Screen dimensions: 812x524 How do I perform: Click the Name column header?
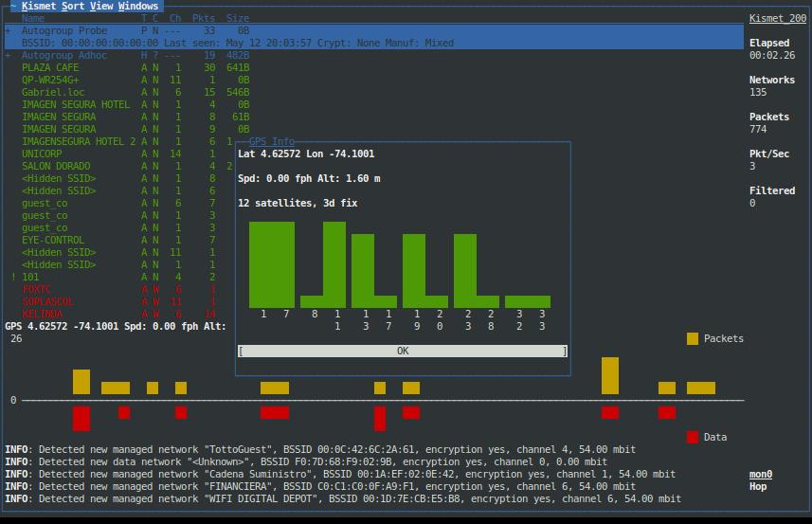tap(33, 18)
